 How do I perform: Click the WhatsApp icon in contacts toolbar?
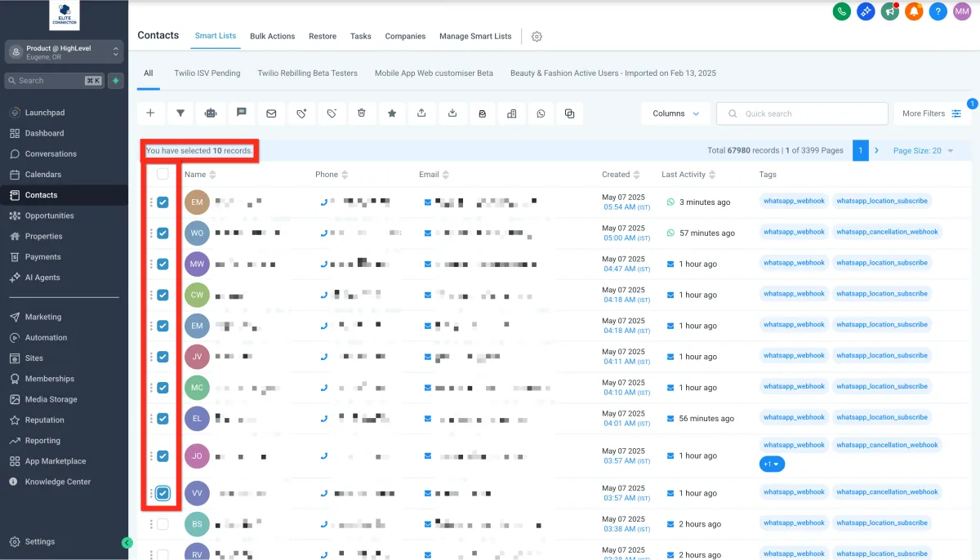(x=541, y=113)
